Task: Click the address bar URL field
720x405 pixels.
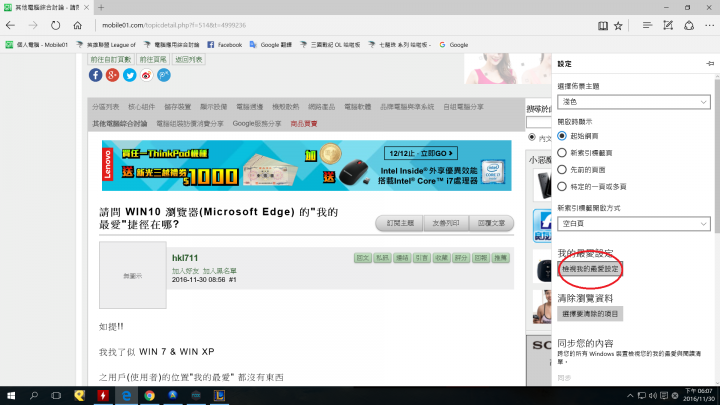Action: [x=342, y=25]
